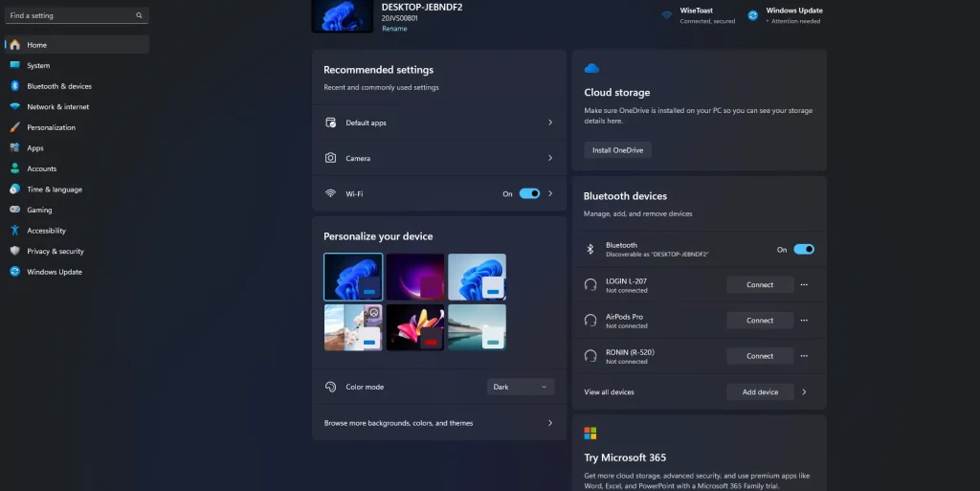Viewport: 980px width, 491px height.
Task: Select the colorful flower dark theme thumbnail
Action: (x=415, y=326)
